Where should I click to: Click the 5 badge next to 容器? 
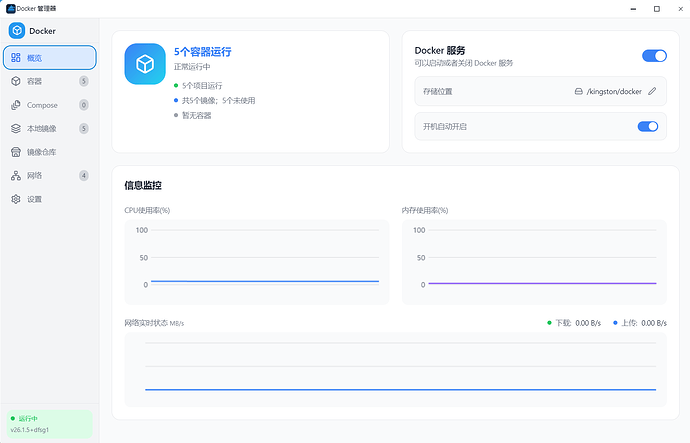tap(84, 81)
